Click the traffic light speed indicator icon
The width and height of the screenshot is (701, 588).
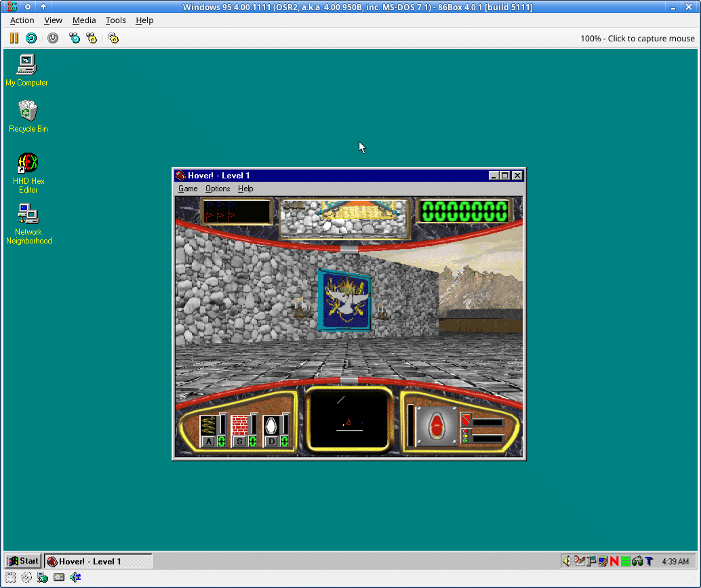coord(466,436)
